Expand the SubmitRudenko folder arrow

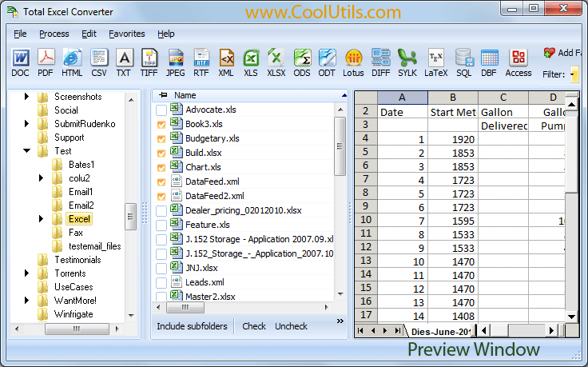[x=26, y=123]
